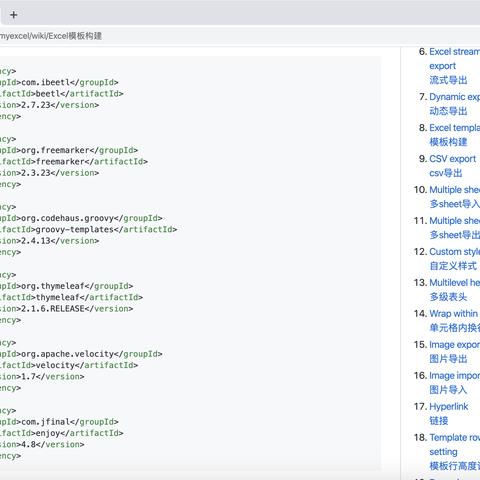Click the groovy-templates artifactId line
Screen dimensions: 480x480
click(x=88, y=230)
